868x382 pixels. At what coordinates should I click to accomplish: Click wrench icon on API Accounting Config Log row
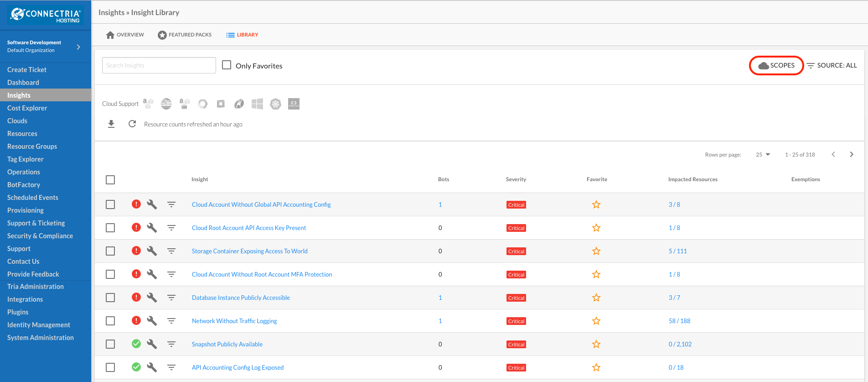tap(152, 367)
